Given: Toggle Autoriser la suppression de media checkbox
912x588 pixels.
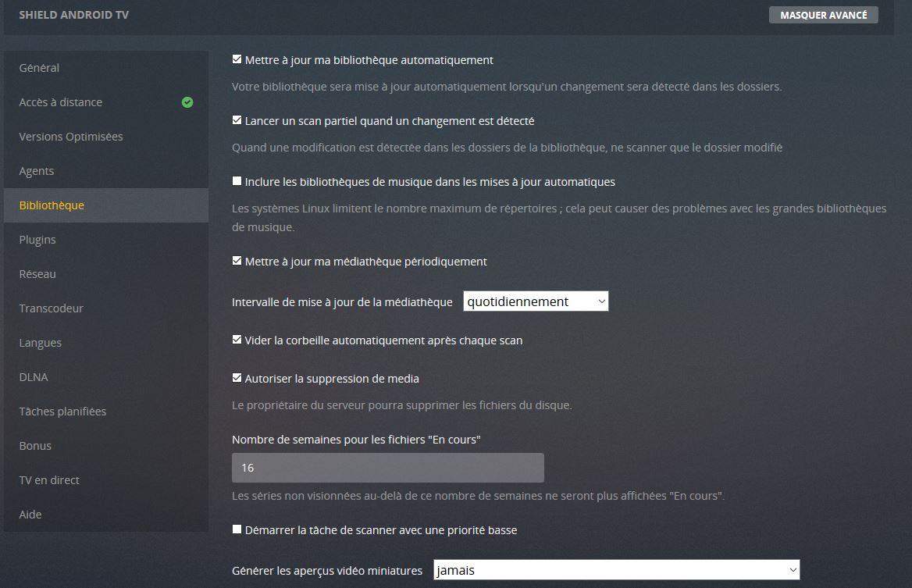Looking at the screenshot, I should (x=237, y=377).
